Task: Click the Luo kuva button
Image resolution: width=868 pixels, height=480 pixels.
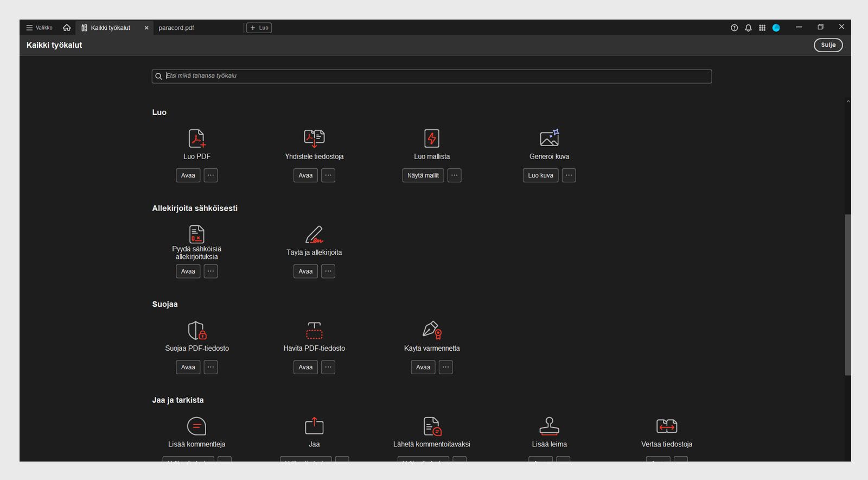Action: tap(540, 175)
